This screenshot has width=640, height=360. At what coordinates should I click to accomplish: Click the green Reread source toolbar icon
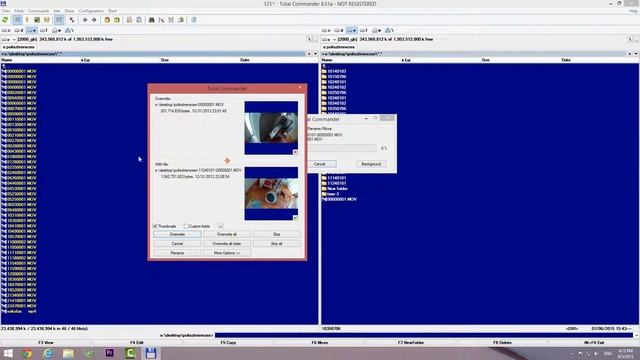coord(5,20)
